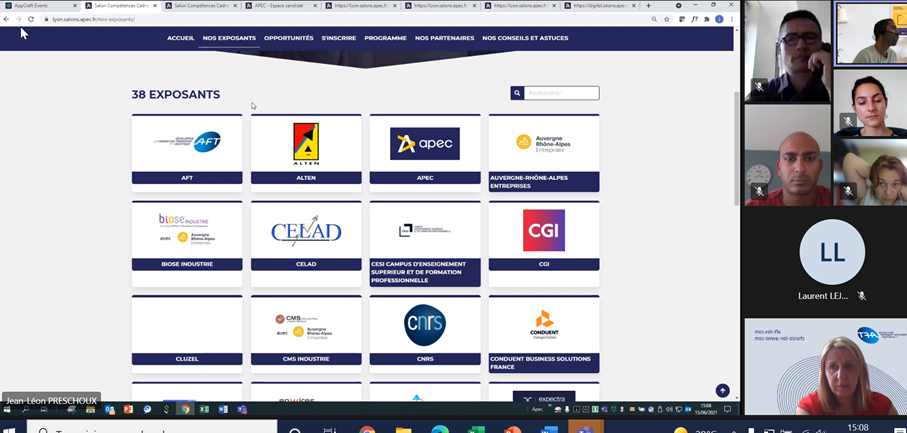Open the shared-screen notification center icon
The image size is (907, 433).
(728, 409)
